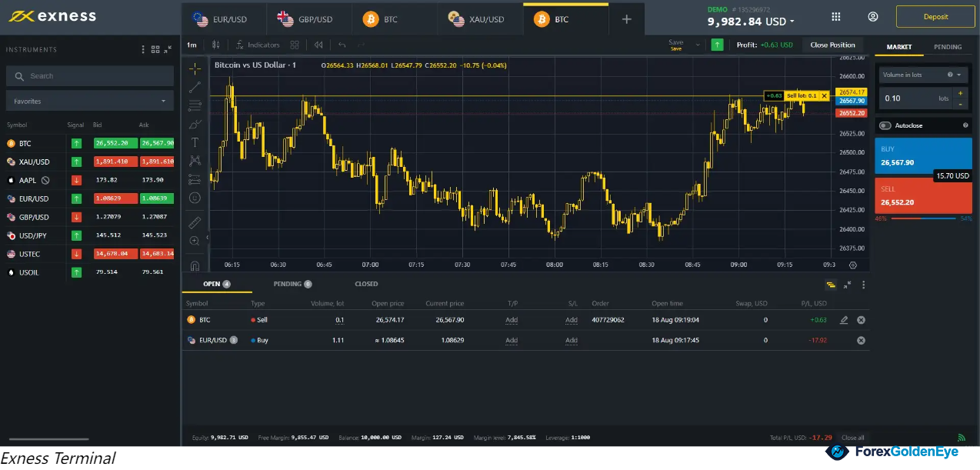Image resolution: width=980 pixels, height=470 pixels.
Task: Collapse the drawing toolbar side arrow
Action: tap(207, 238)
